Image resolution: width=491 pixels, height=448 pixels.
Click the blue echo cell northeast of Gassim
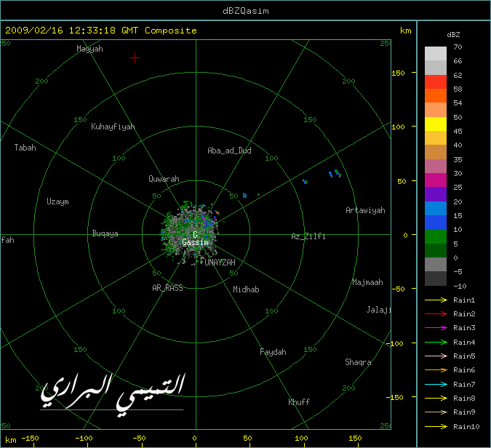pos(245,196)
